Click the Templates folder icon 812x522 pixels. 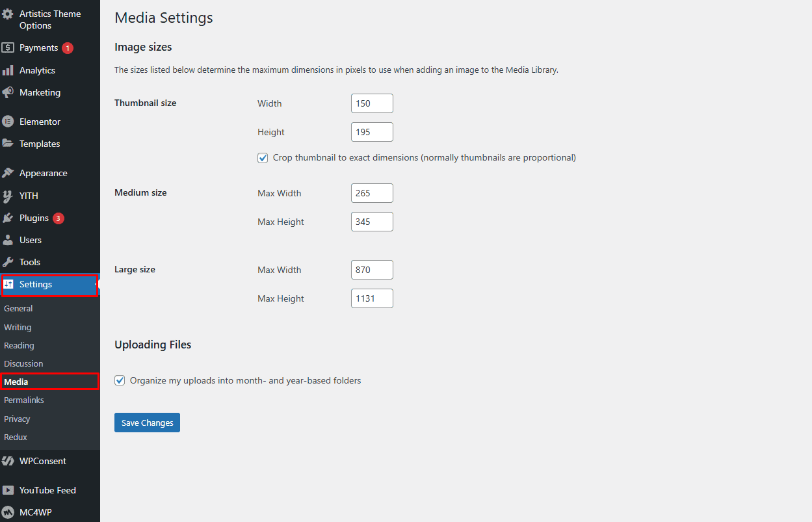(x=8, y=144)
